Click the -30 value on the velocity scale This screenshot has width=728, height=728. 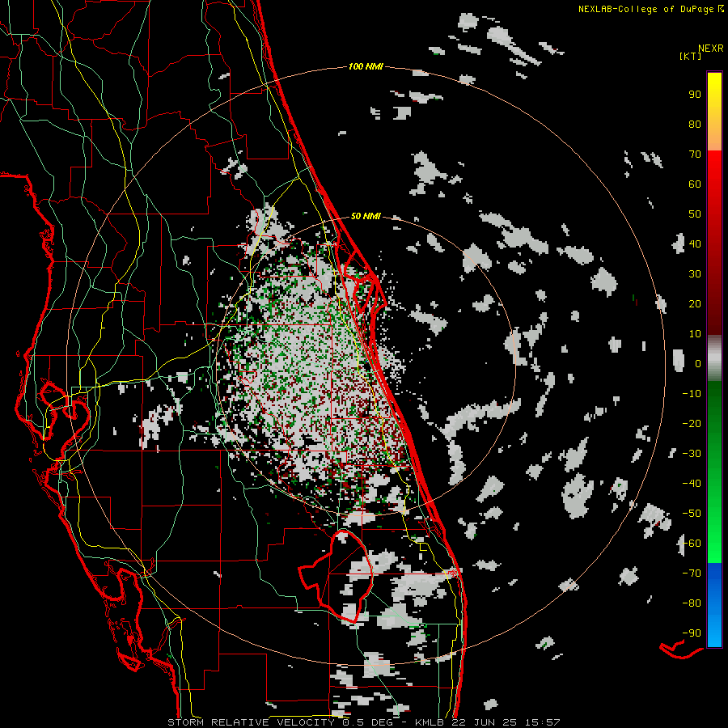[692, 454]
